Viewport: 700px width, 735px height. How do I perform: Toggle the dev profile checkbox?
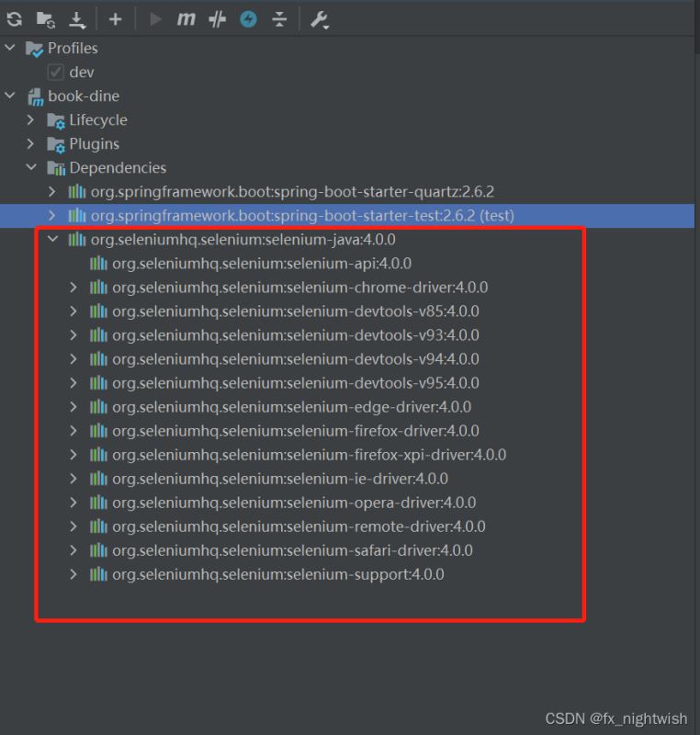point(55,73)
